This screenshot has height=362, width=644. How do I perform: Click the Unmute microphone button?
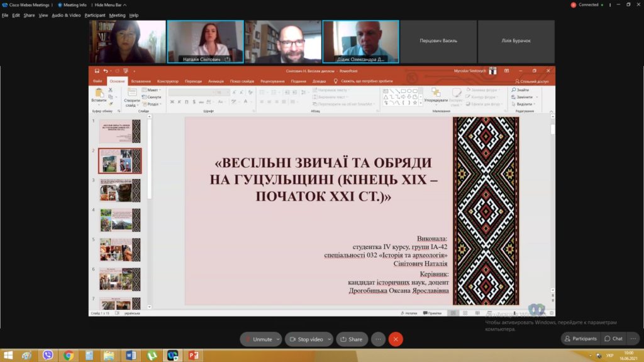coord(260,339)
